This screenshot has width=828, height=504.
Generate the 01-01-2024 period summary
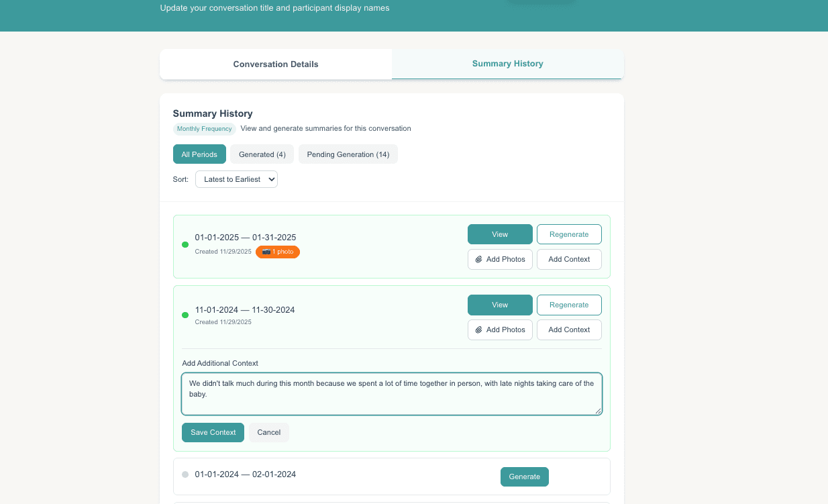pyautogui.click(x=524, y=476)
